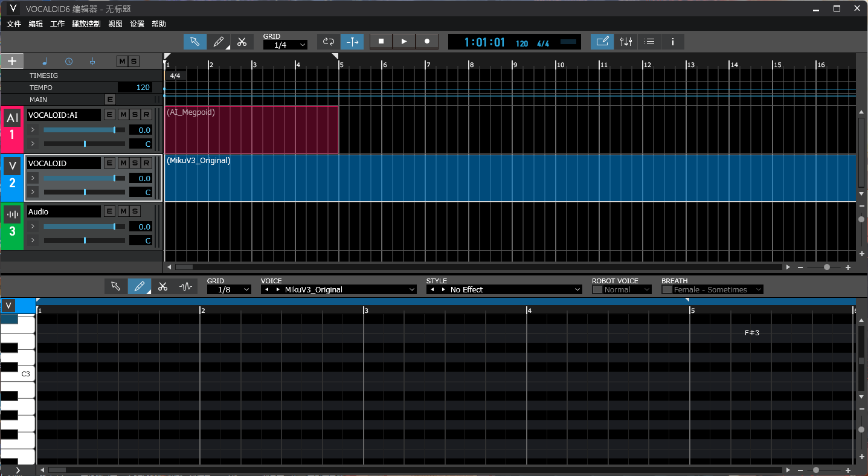Click the VOCALOID:AI track name field
Image resolution: width=868 pixels, height=476 pixels.
point(64,115)
